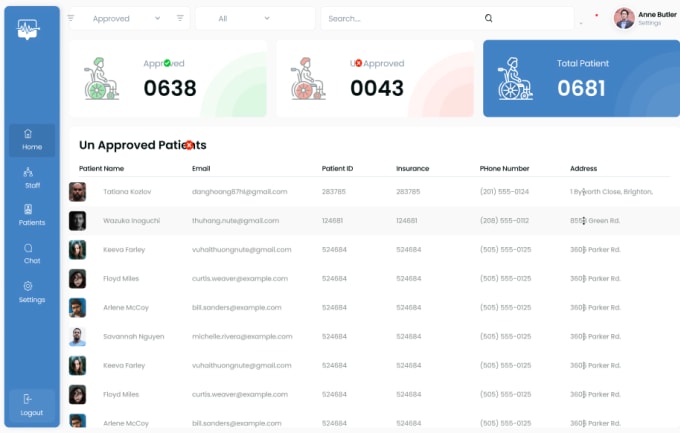This screenshot has height=433, width=680.
Task: Select patient name Tatiana Kozlov
Action: 127,192
